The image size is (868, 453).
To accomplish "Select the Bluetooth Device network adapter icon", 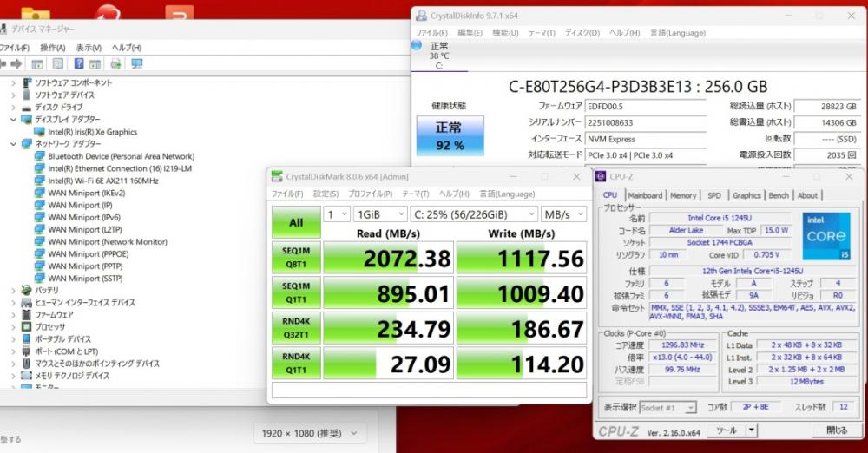I will coord(39,156).
